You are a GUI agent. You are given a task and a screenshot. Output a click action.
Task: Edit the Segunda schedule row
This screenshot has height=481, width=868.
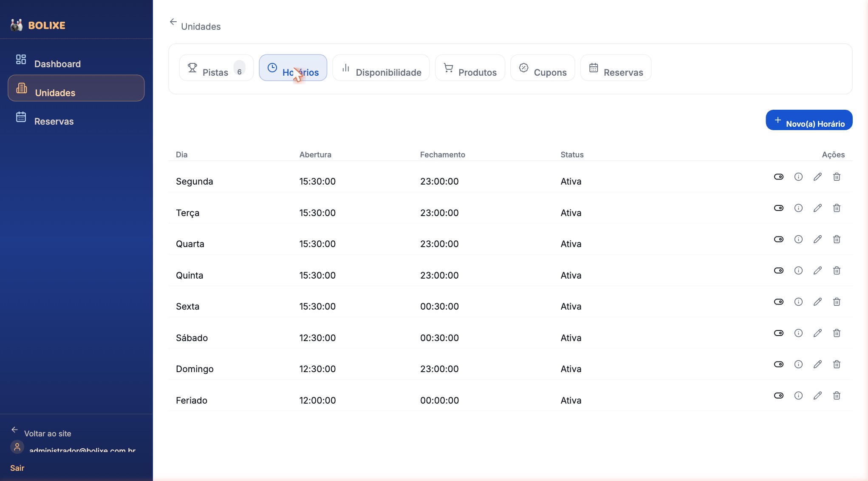pyautogui.click(x=817, y=176)
